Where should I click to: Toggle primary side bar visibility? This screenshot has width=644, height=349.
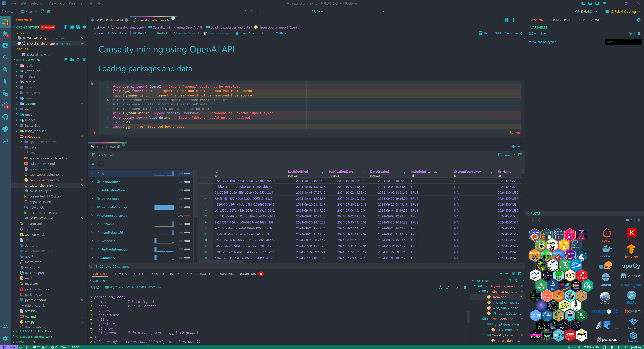[x=583, y=3]
